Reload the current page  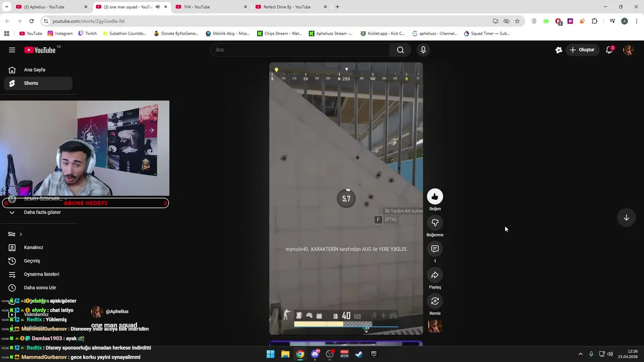[x=31, y=21]
